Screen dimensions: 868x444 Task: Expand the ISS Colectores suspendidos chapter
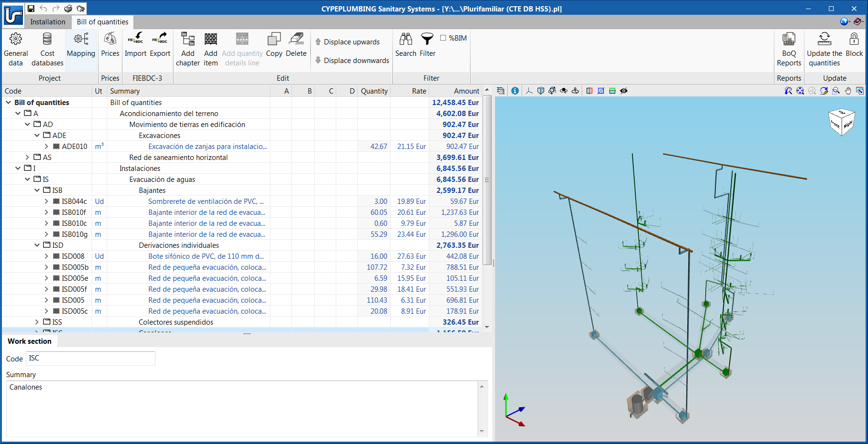click(x=37, y=322)
